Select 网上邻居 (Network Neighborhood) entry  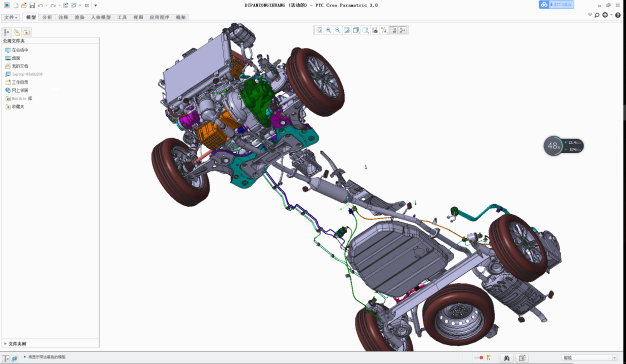tap(16, 90)
